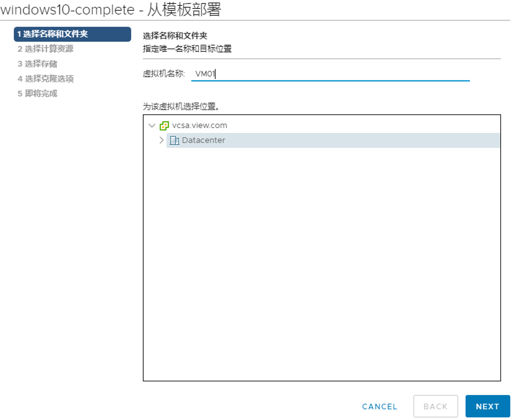Select the vcsa.view.com tree label

[200, 125]
